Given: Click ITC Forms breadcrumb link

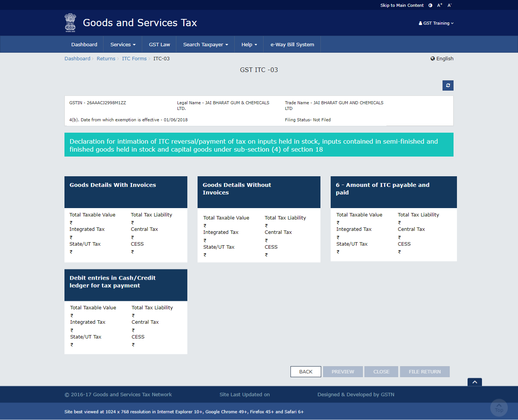Looking at the screenshot, I should tap(134, 58).
